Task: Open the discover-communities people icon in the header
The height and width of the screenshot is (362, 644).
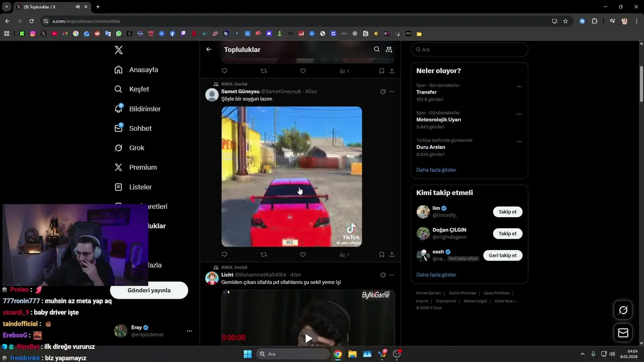Action: coord(389,49)
